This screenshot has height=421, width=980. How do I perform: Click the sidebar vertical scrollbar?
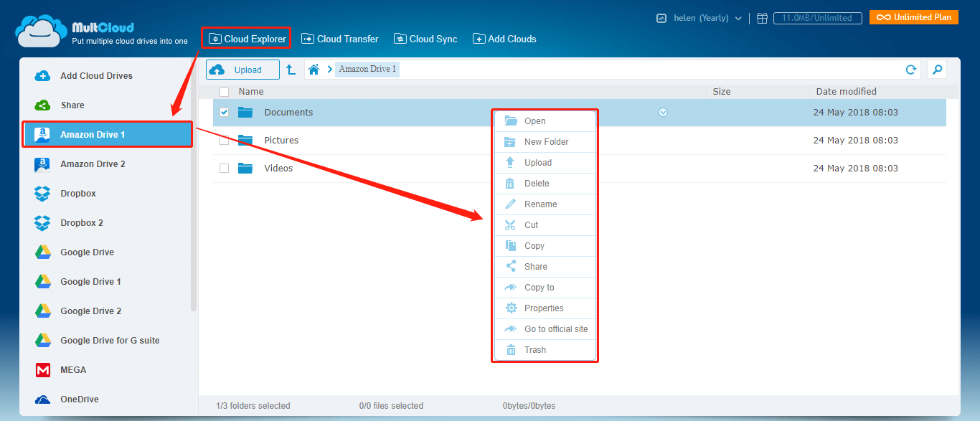click(x=194, y=186)
